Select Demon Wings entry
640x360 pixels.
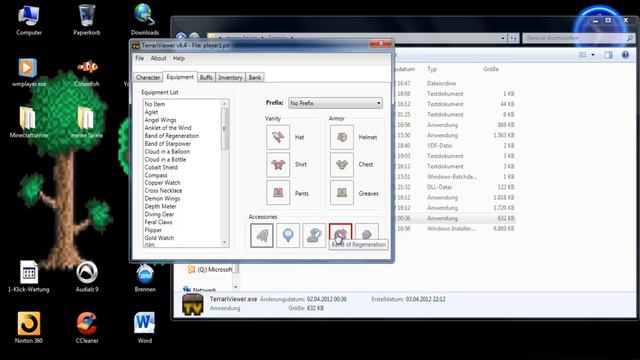[x=162, y=198]
